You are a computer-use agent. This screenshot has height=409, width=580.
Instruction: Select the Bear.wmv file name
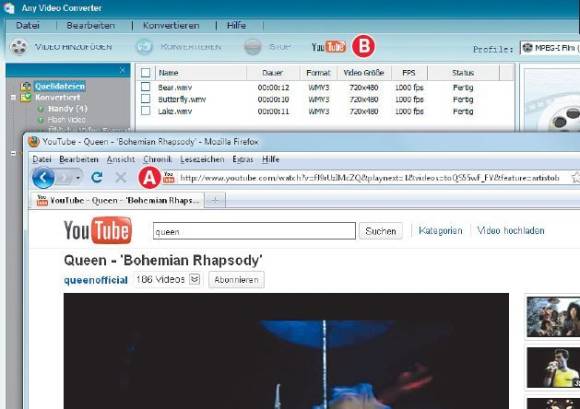(175, 88)
